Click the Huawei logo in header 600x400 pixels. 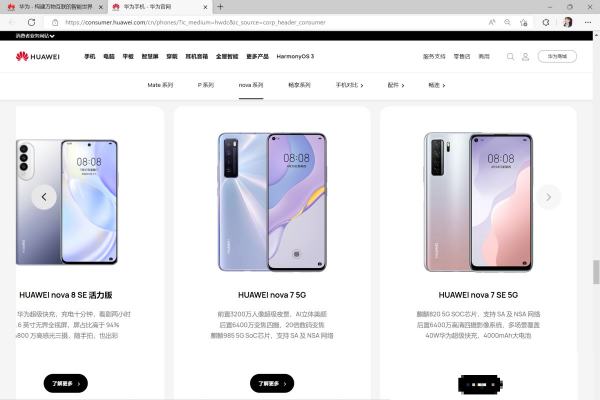(x=38, y=57)
